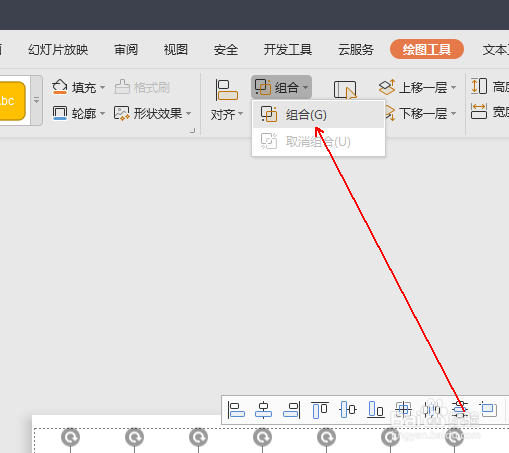Click the center-both-ways icon on the floating toolbar
The image size is (509, 453).
(x=404, y=410)
